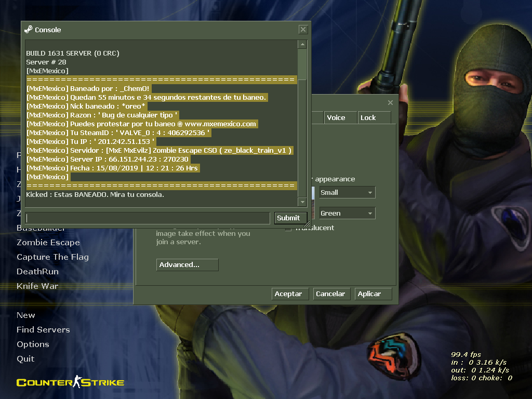Open the DeathRun menu entry
Viewport: 532px width, 399px height.
pyautogui.click(x=37, y=271)
